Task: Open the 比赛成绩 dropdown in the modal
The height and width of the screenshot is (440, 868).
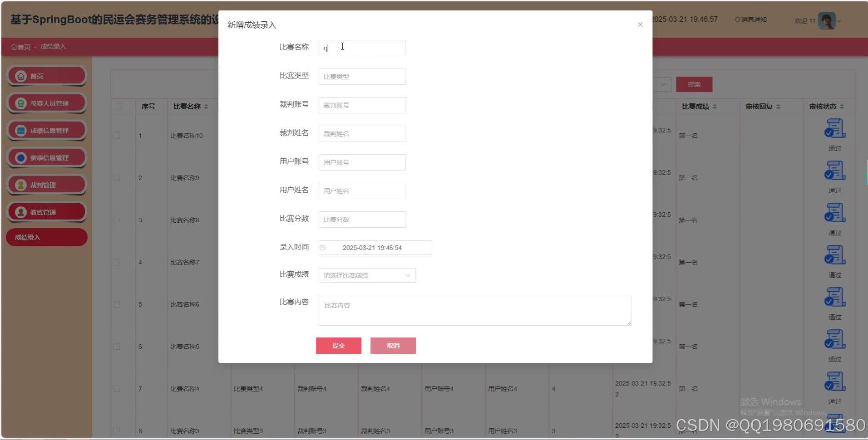Action: pos(367,275)
